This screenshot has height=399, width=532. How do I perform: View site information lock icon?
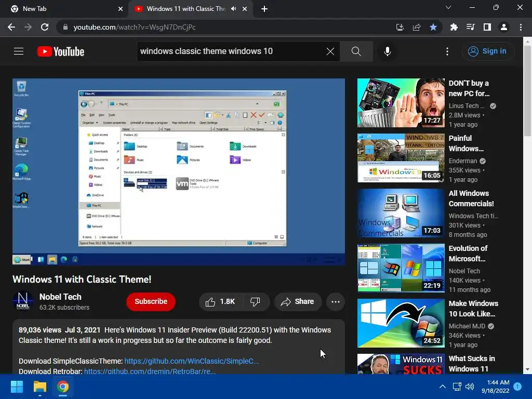click(65, 27)
